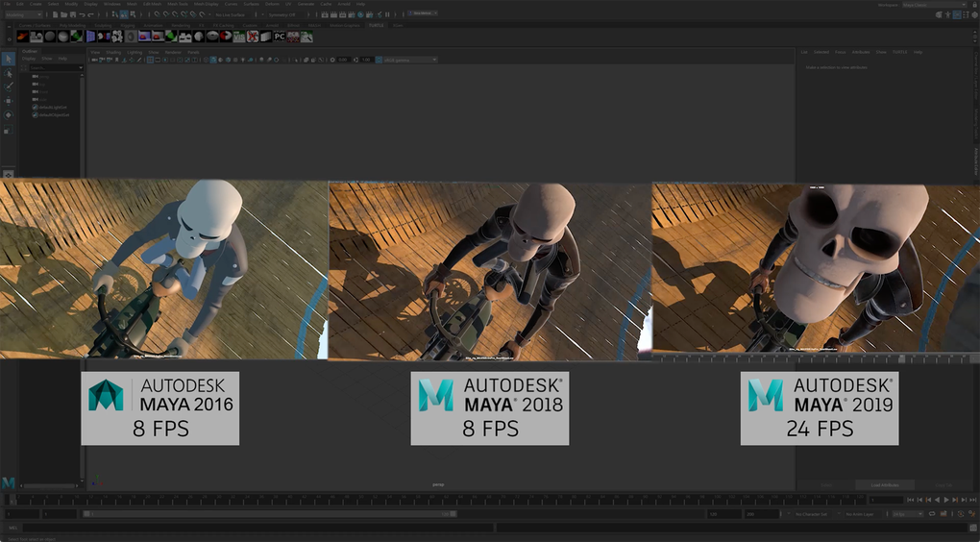This screenshot has height=542, width=980.
Task: Open the Mesh Tools menu
Action: 178,4
